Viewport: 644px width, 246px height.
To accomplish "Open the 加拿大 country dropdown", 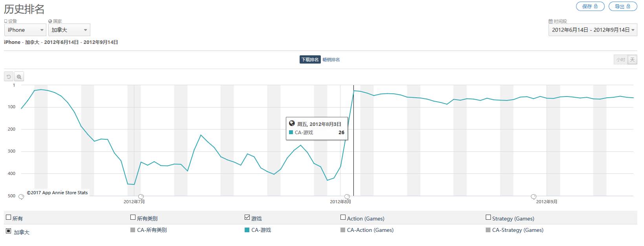I will (x=69, y=30).
